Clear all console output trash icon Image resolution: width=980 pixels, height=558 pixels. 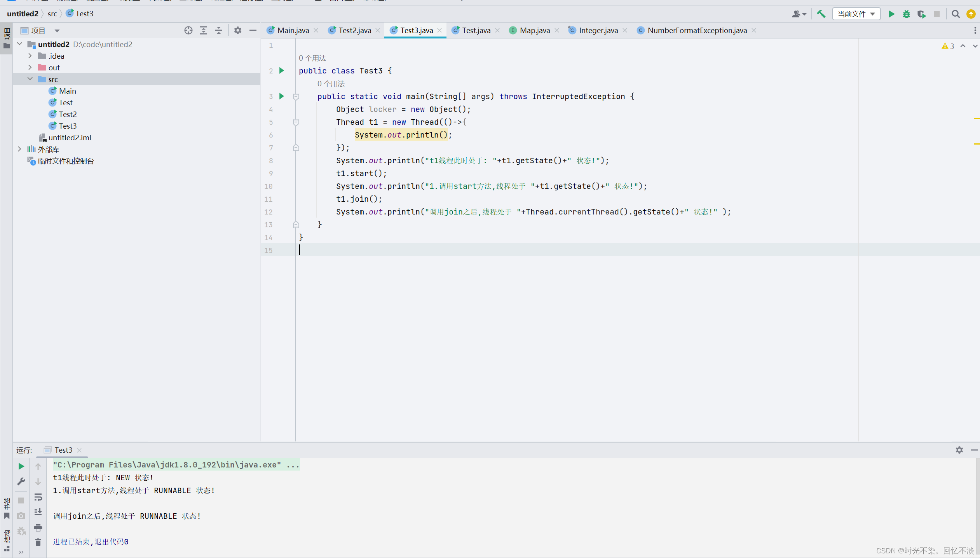[x=38, y=542]
